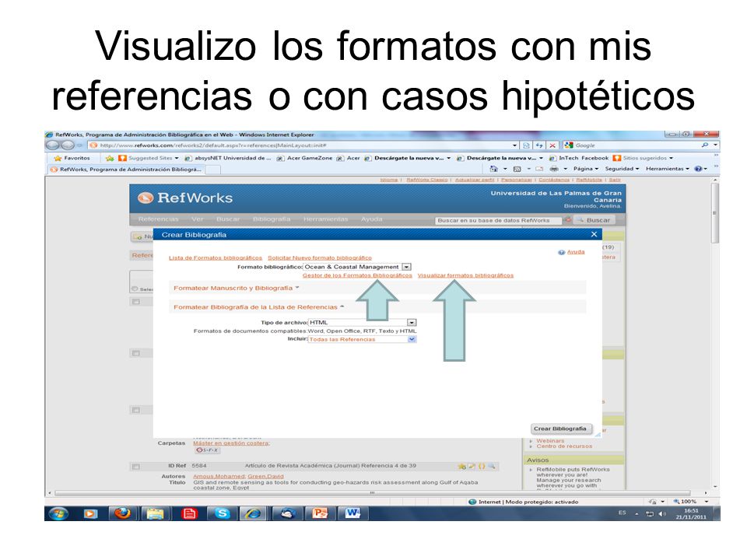Open Gestor de los Formatos Bibliográficos
The image size is (747, 560).
[x=357, y=275]
